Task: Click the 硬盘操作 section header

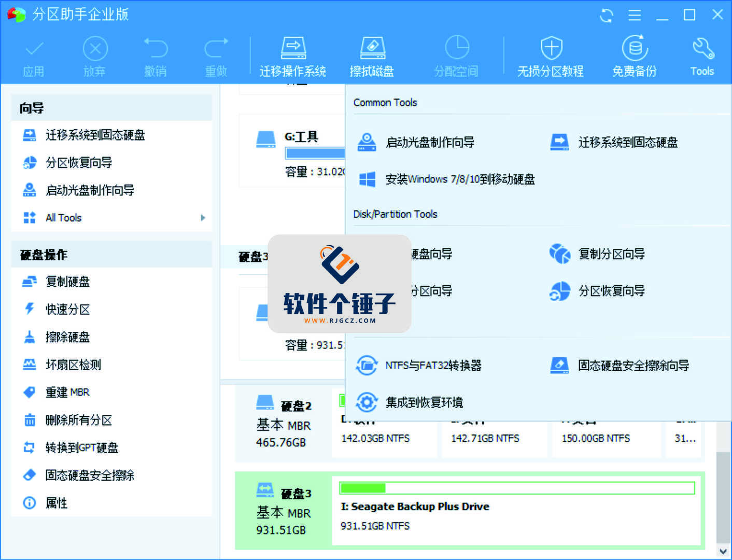Action: coord(111,255)
